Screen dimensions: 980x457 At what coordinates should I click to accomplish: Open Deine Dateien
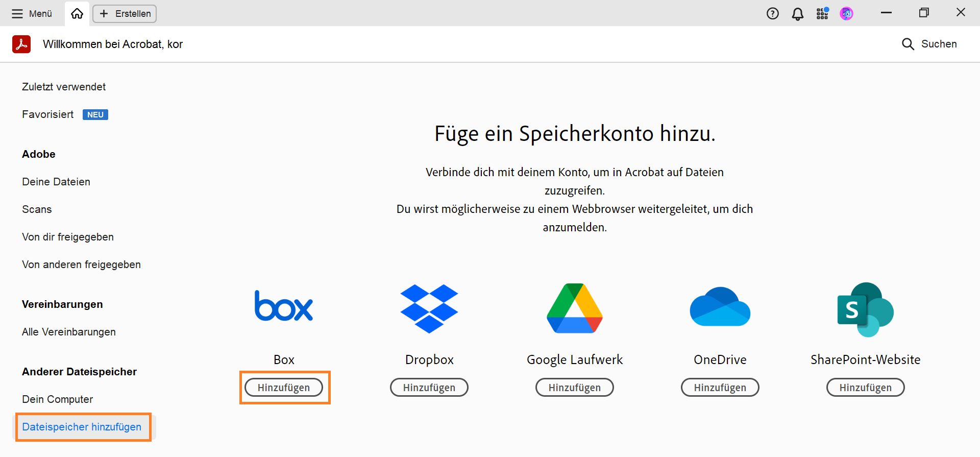(x=56, y=182)
